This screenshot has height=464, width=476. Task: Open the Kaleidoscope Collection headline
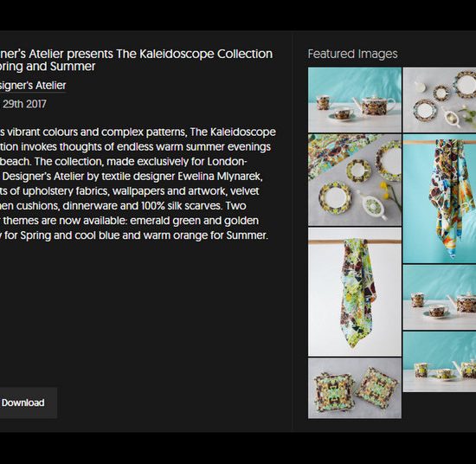[136, 60]
